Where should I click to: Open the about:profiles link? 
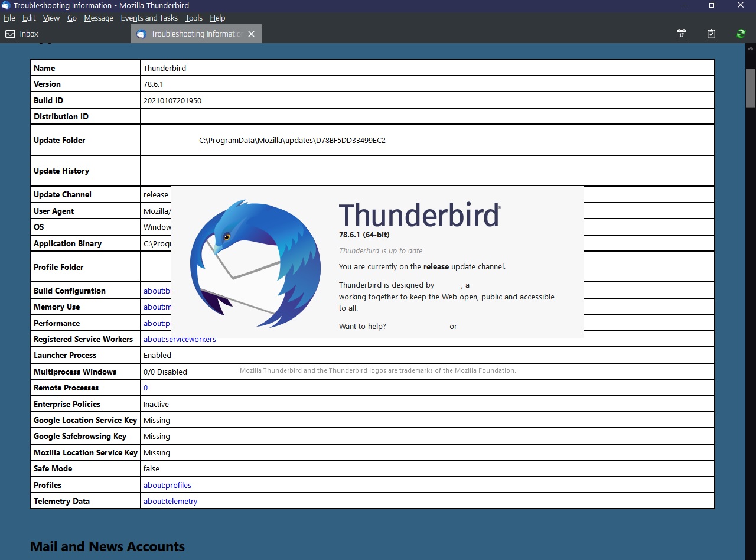167,486
